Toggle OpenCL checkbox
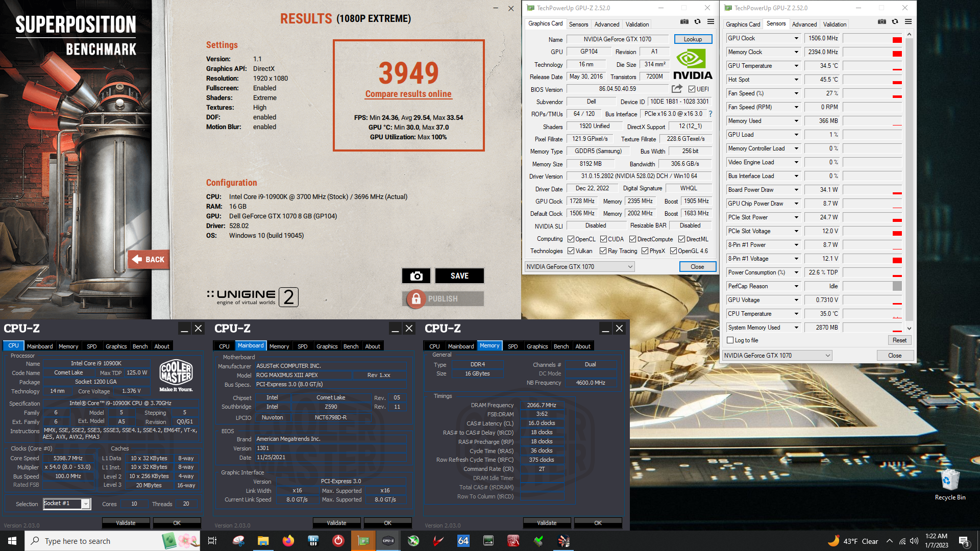 click(571, 239)
